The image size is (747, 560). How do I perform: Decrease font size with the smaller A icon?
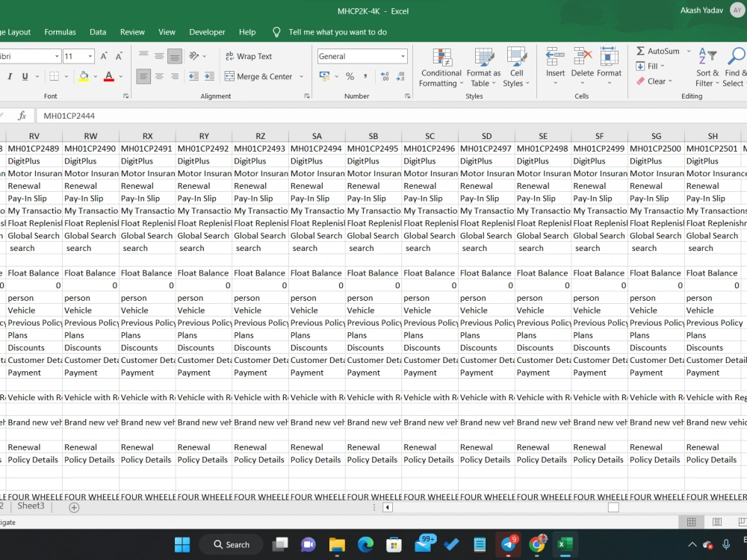pos(119,56)
